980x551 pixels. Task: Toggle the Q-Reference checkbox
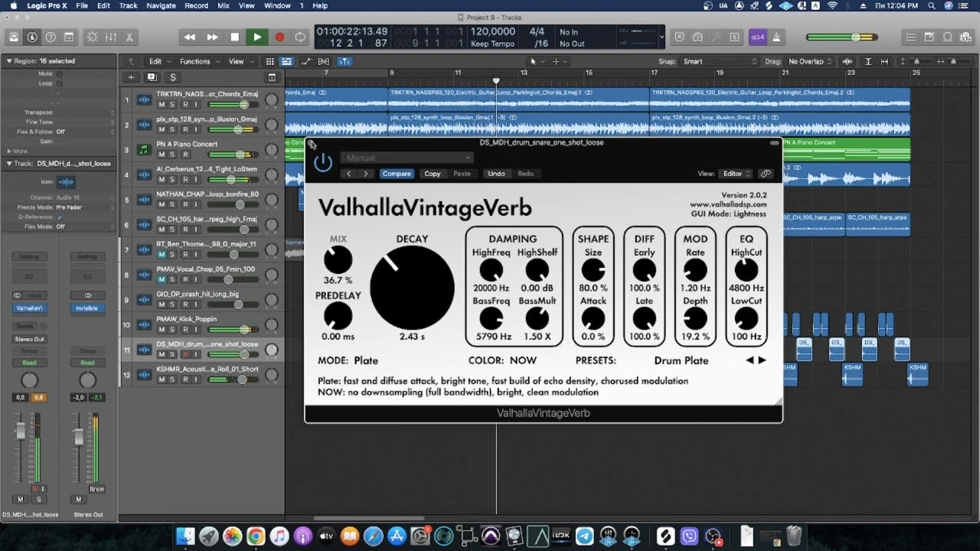coord(60,217)
